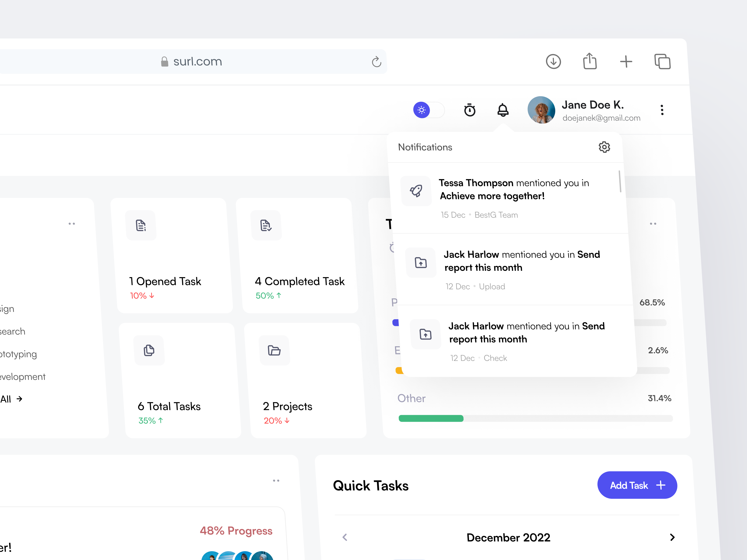The image size is (747, 560).
Task: Open the three-dot menu next to Jane Doe
Action: 662,110
